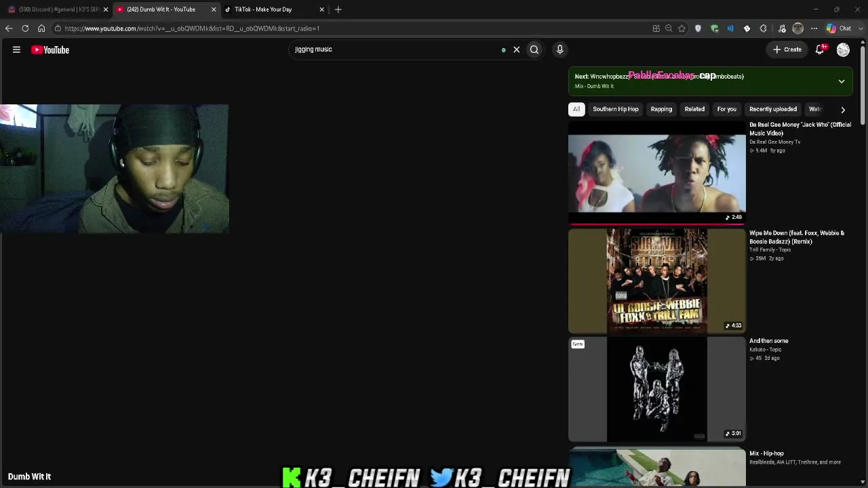Visit Trill Family - Topic channel
868x488 pixels.
pos(770,250)
